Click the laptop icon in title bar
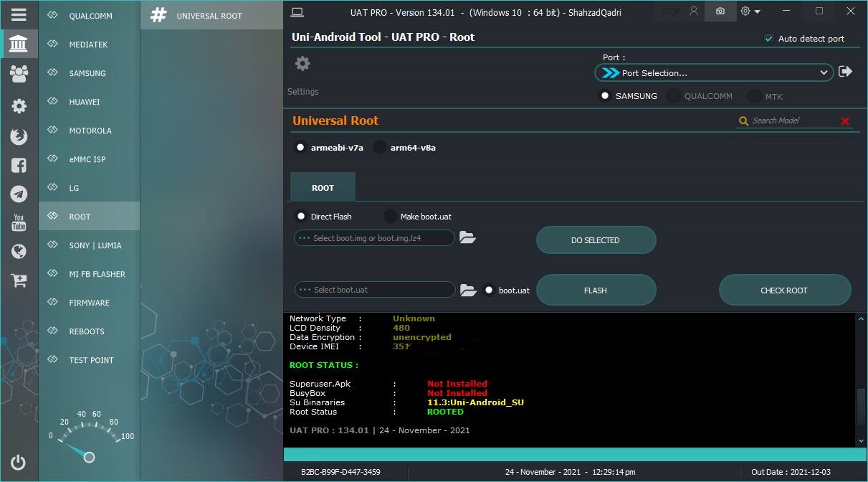The image size is (868, 482). 297,11
